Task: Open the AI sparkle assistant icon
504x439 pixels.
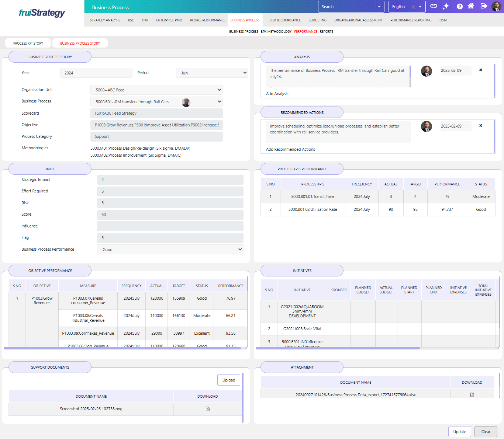Action: click(446, 6)
